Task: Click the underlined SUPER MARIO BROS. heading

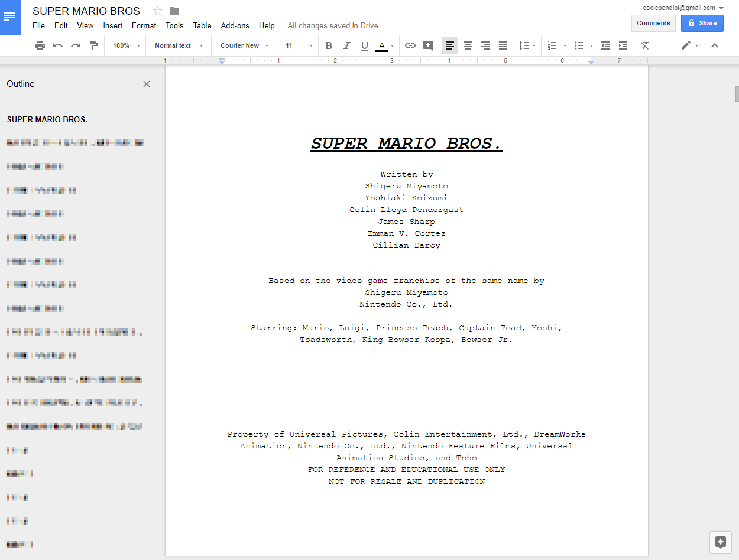Action: [407, 144]
